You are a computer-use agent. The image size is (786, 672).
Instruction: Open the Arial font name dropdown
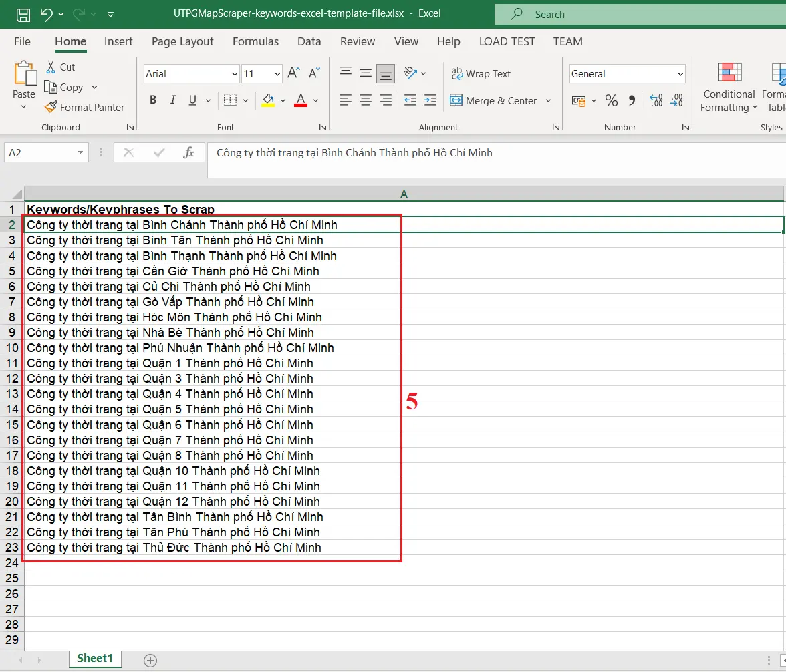(234, 74)
